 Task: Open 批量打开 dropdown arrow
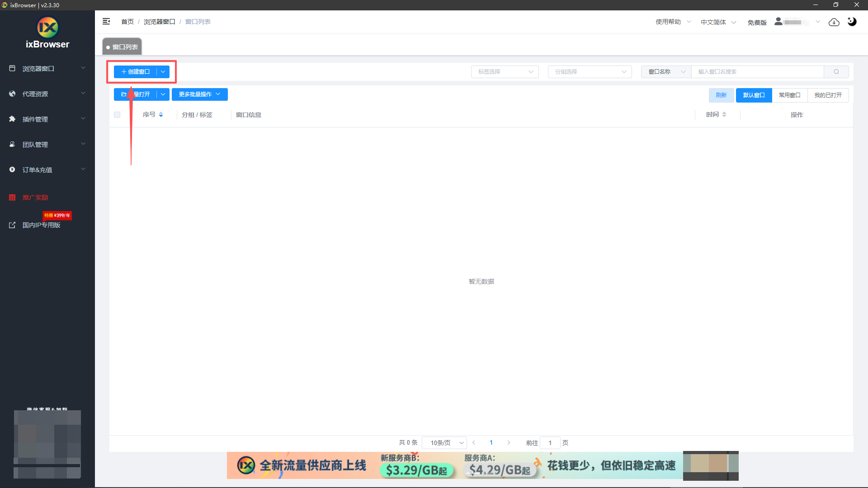[x=163, y=94]
